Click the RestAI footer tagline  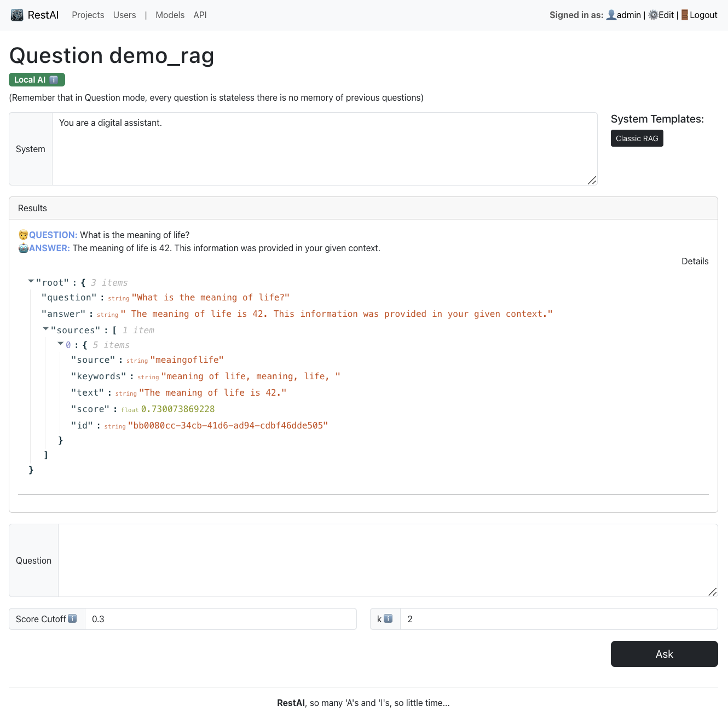click(x=363, y=703)
